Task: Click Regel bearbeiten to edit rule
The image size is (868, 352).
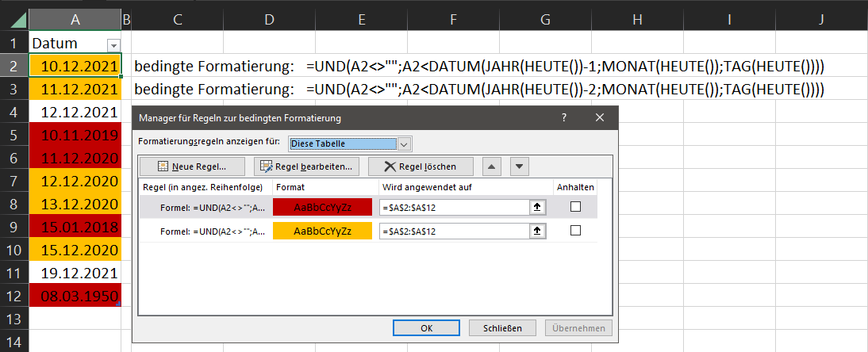Action: coord(307,166)
